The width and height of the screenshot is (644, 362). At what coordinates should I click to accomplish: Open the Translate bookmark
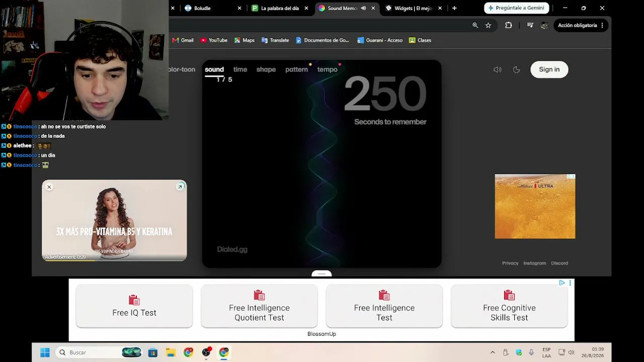coord(275,40)
